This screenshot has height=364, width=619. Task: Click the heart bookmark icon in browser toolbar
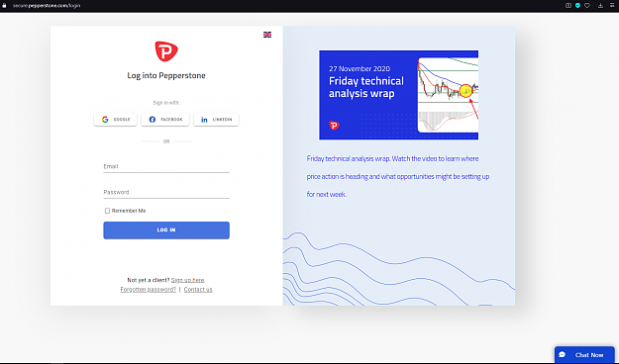tap(587, 6)
